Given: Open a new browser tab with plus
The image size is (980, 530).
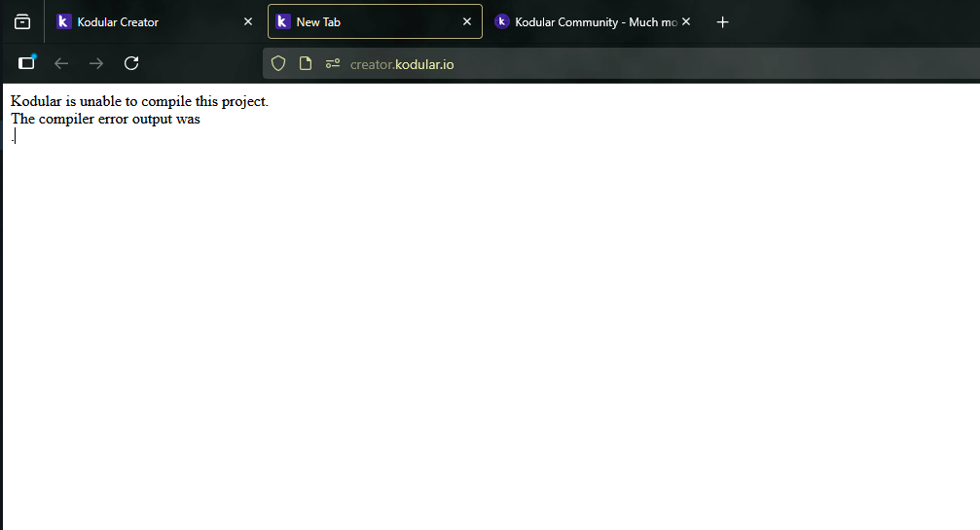Looking at the screenshot, I should click(x=722, y=22).
